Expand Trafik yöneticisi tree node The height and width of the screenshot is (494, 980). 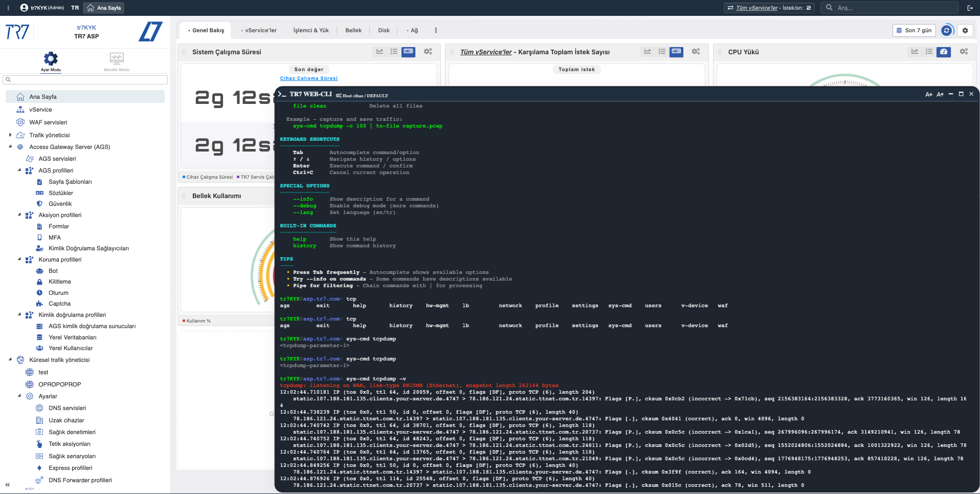click(x=10, y=135)
